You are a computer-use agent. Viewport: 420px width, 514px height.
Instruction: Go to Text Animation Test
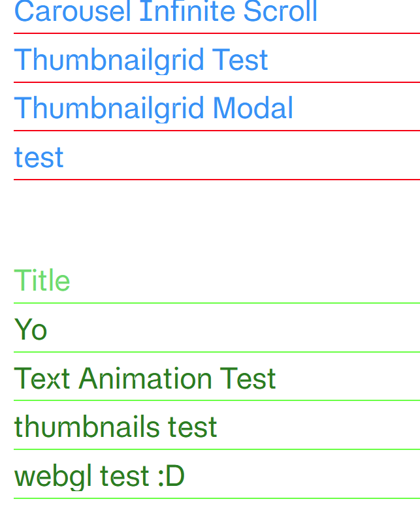tap(145, 378)
